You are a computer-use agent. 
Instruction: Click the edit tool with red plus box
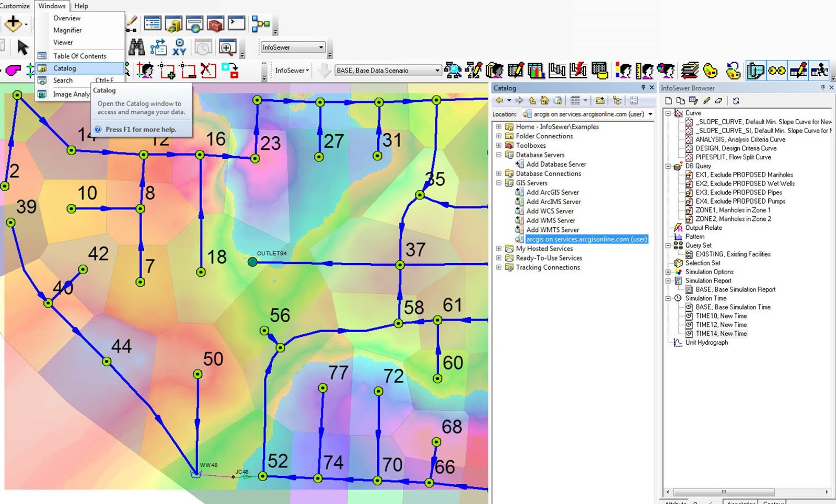167,70
